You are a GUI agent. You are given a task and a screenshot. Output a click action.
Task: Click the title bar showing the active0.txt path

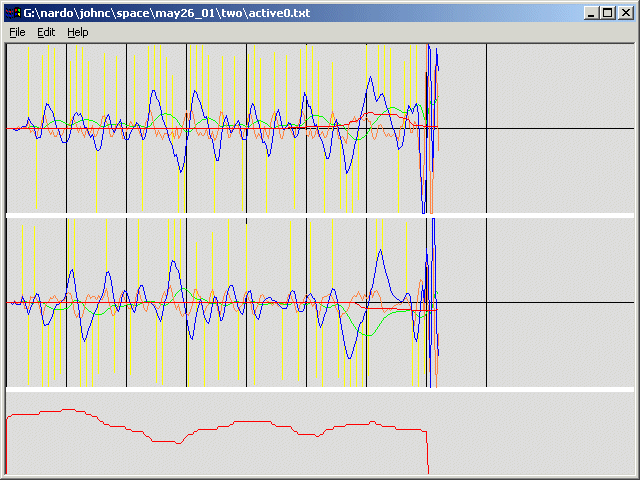tap(300, 12)
